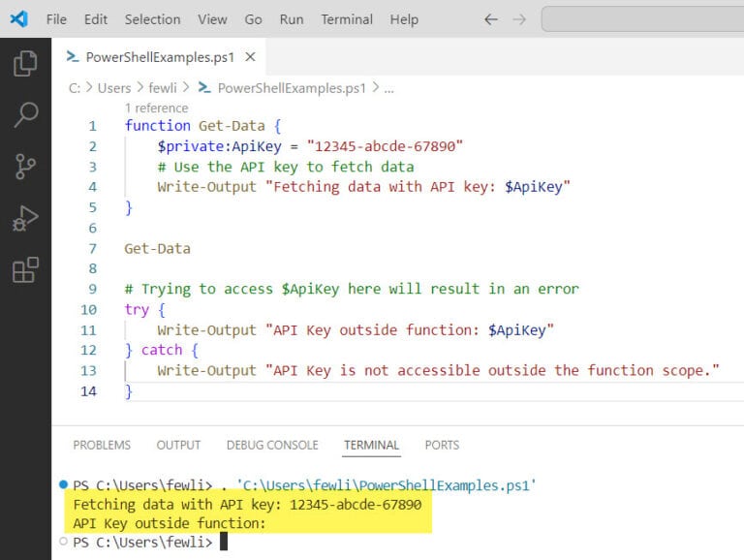Click the '1 reference' CodeLens link
Image resolution: width=744 pixels, height=560 pixels.
pyautogui.click(x=156, y=108)
